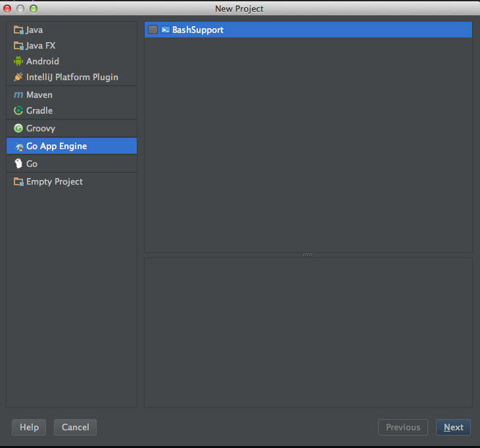
Task: Click the splitter handle between panels
Action: tap(308, 255)
